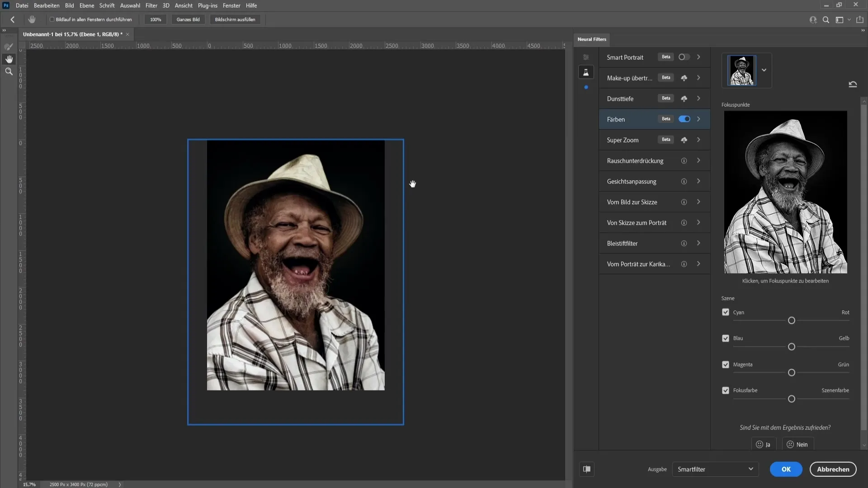Click info icon for Von Skizze zum Porträt

click(684, 223)
